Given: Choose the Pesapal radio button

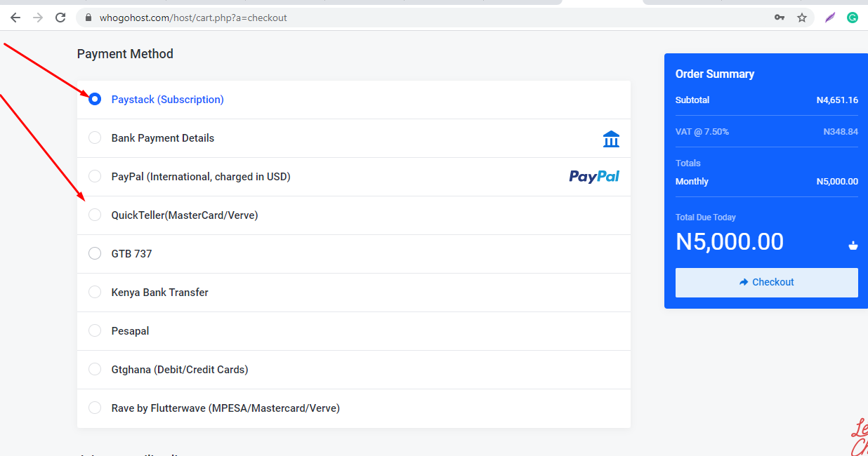Looking at the screenshot, I should 95,331.
